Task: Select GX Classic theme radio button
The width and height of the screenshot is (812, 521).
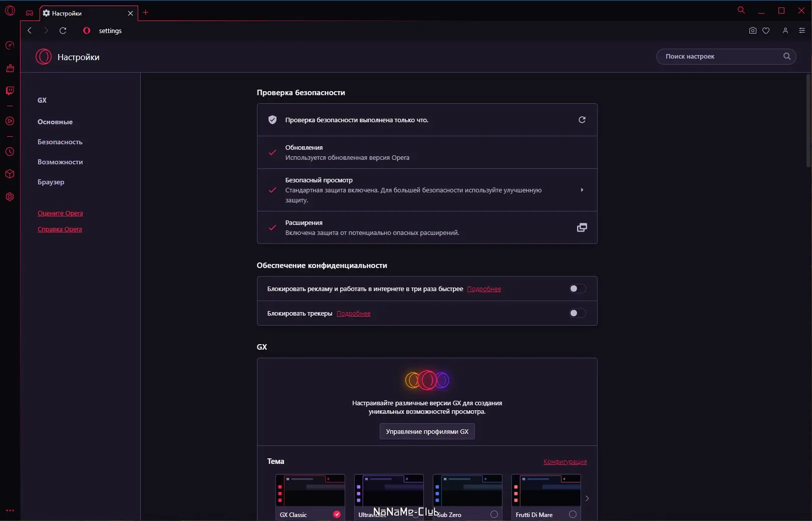Action: point(337,514)
